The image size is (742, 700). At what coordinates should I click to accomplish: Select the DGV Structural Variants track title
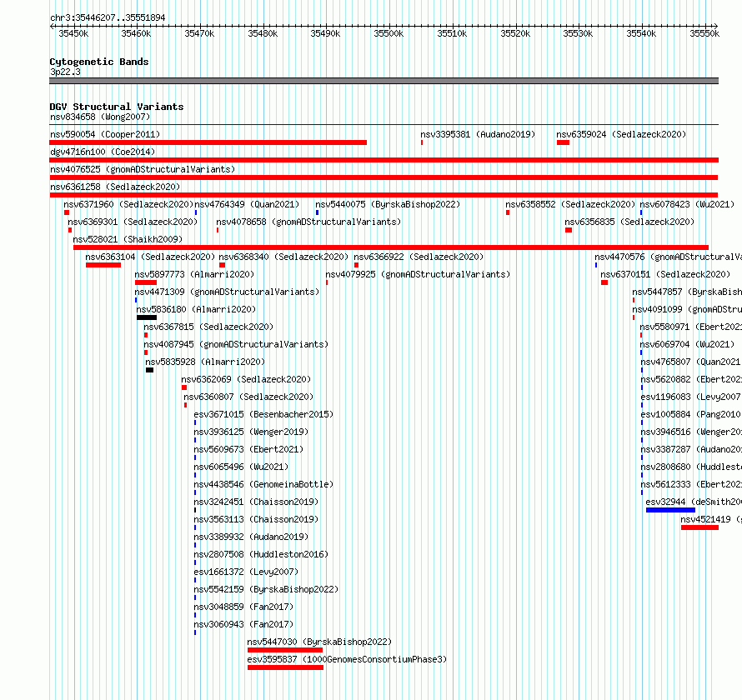117,107
